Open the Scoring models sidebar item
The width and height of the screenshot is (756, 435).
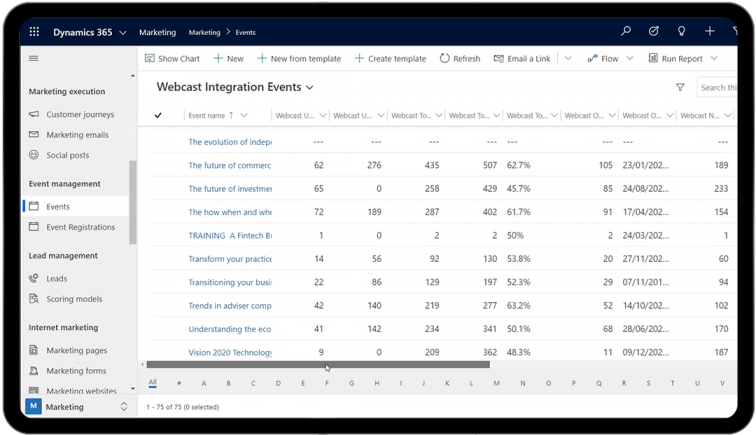(x=74, y=299)
